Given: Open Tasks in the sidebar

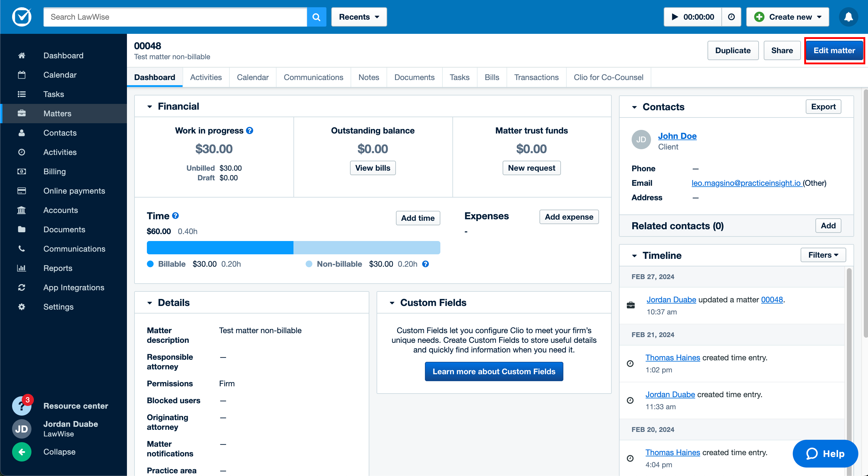Looking at the screenshot, I should pos(63,94).
